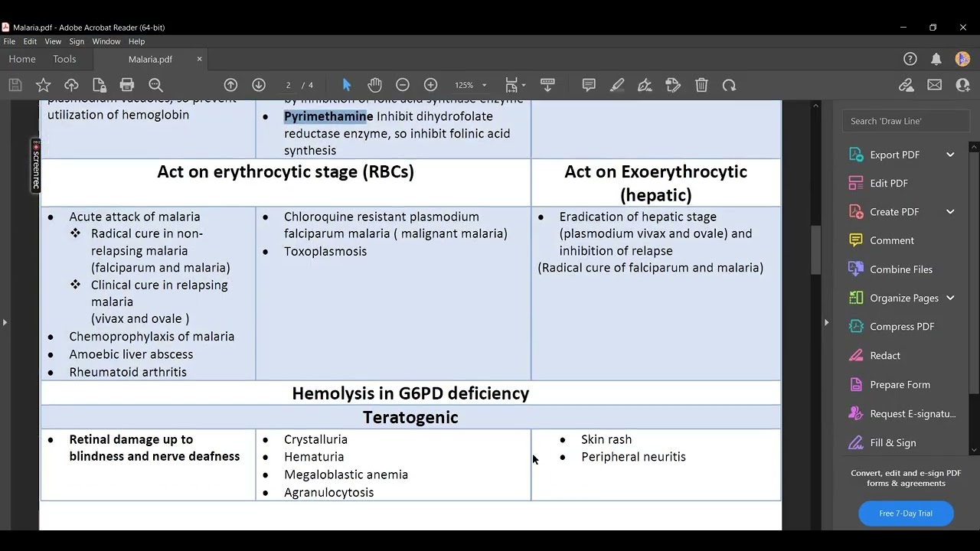
Task: Click the stamp tool icon
Action: point(673,85)
